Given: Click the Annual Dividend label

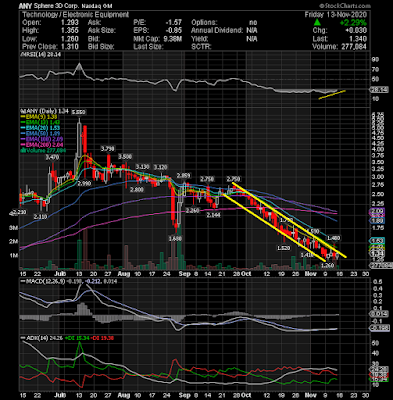Looking at the screenshot, I should [217, 31].
